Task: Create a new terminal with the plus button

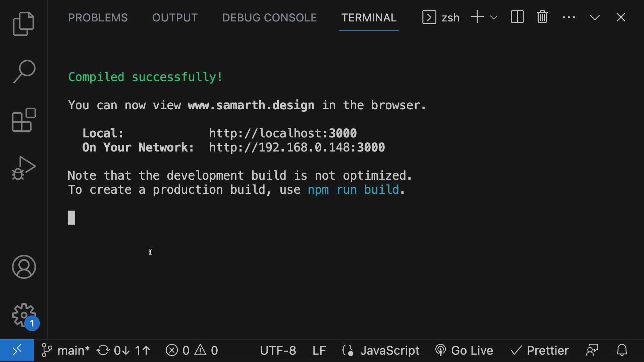Action: (x=477, y=17)
